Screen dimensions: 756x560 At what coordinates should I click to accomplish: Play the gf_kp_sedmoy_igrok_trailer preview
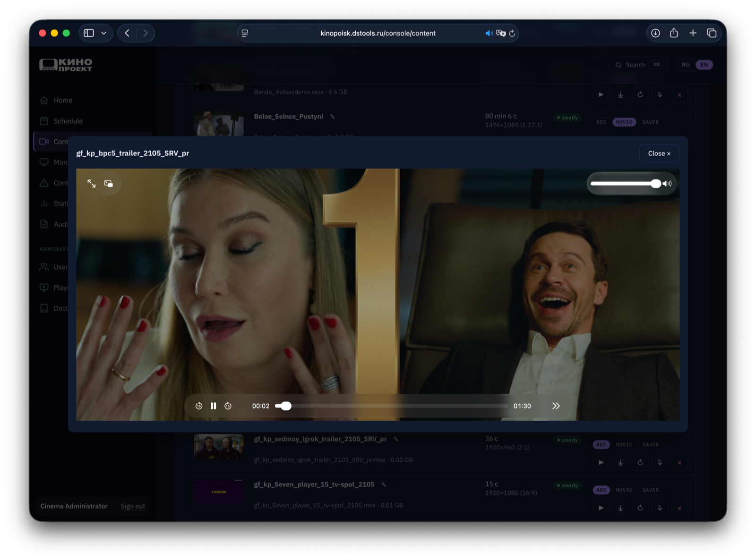coord(601,463)
